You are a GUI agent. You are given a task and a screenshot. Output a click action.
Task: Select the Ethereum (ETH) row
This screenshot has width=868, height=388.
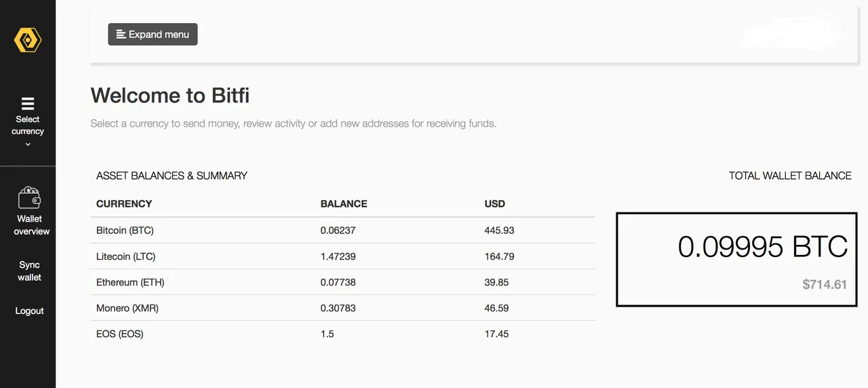[342, 282]
